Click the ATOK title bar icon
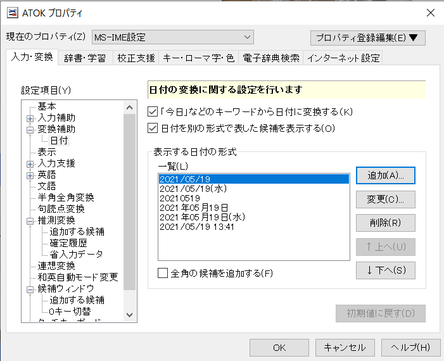The image size is (444, 361). [x=12, y=13]
